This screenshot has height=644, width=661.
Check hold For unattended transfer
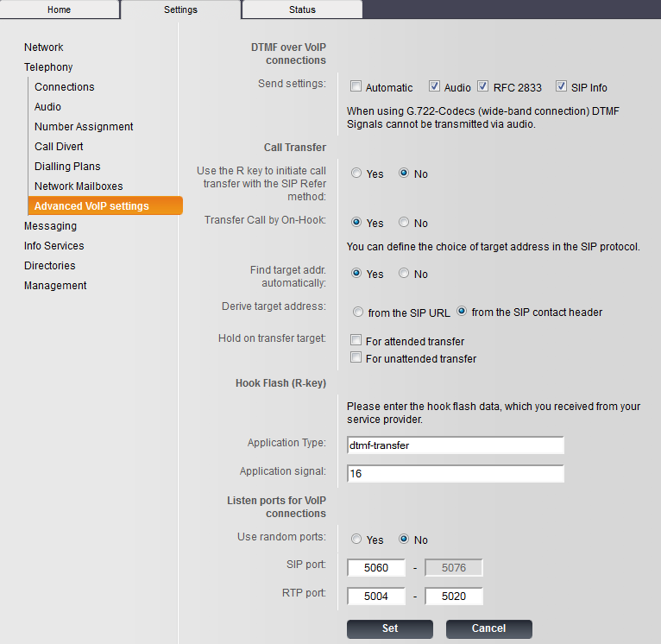356,357
